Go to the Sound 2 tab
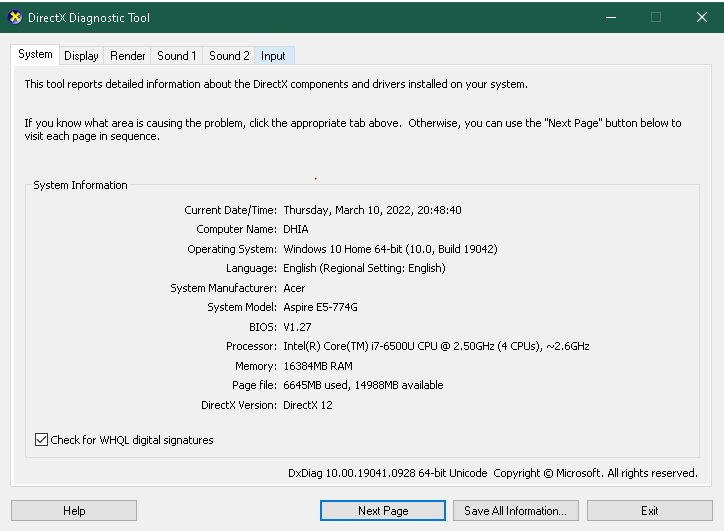The width and height of the screenshot is (724, 531). pos(229,56)
